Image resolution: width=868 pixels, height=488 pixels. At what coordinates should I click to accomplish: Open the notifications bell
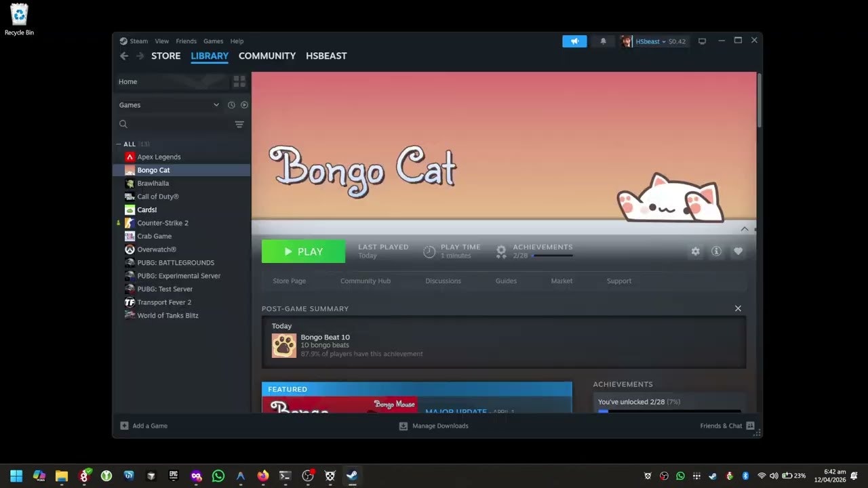click(603, 41)
